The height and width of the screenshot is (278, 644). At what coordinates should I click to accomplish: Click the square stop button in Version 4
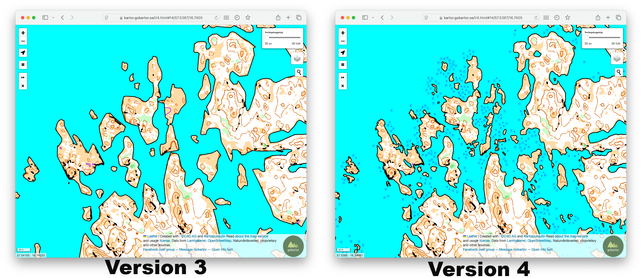click(x=343, y=65)
